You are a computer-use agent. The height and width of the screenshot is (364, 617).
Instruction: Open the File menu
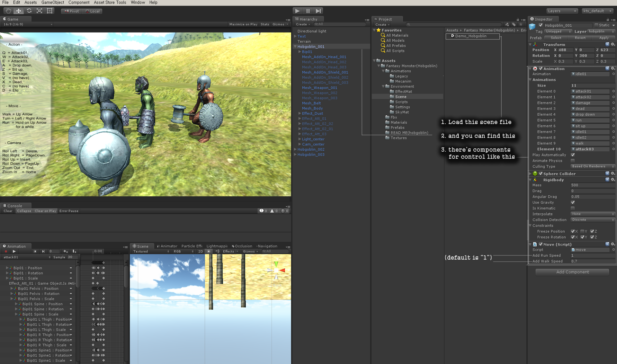(5, 3)
